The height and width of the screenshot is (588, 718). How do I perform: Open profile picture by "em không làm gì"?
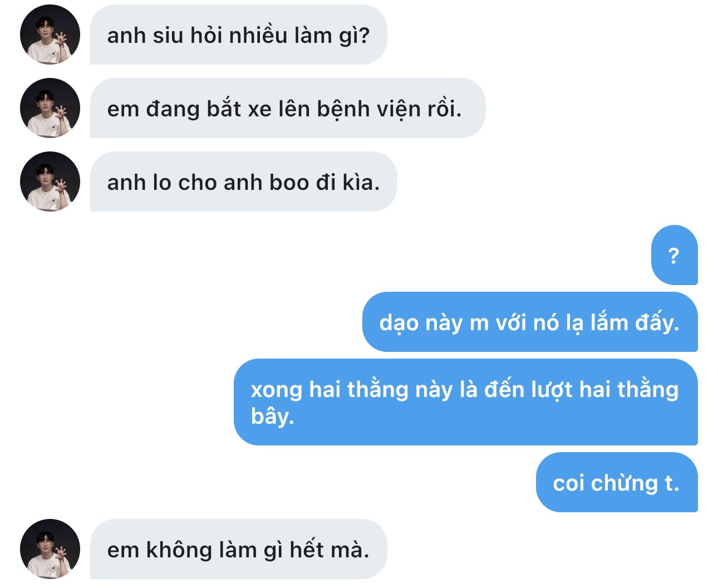50,549
